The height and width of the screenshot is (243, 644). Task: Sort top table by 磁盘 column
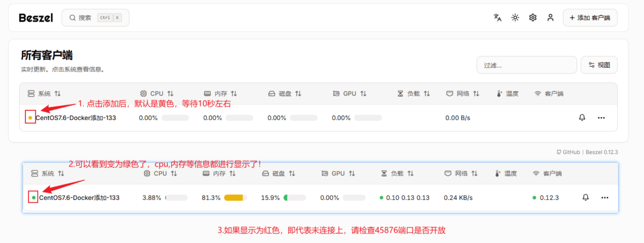click(285, 93)
